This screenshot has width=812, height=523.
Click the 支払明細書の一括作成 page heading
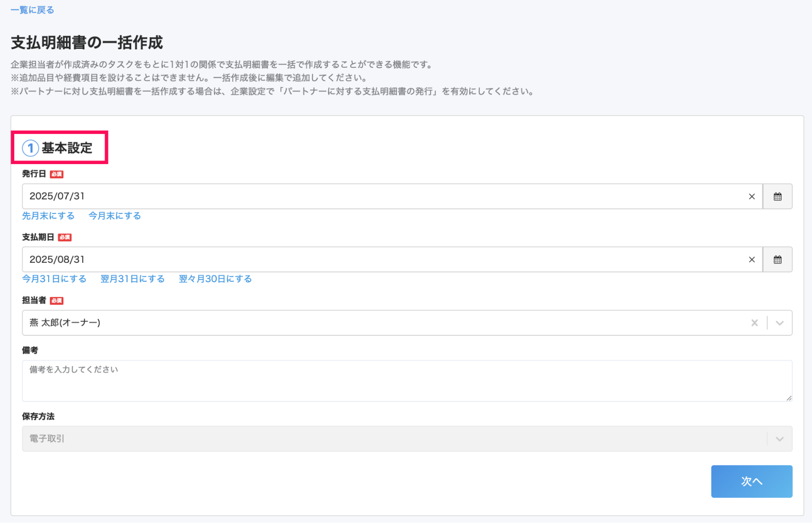point(87,43)
